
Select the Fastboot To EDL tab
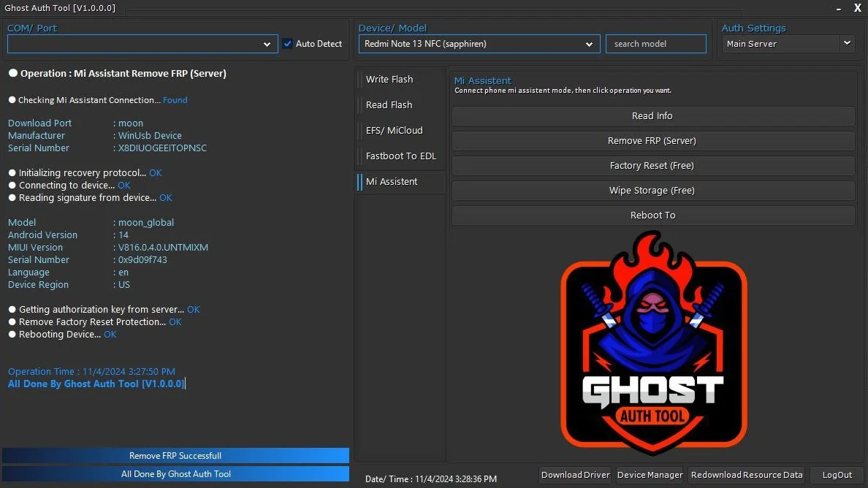401,156
